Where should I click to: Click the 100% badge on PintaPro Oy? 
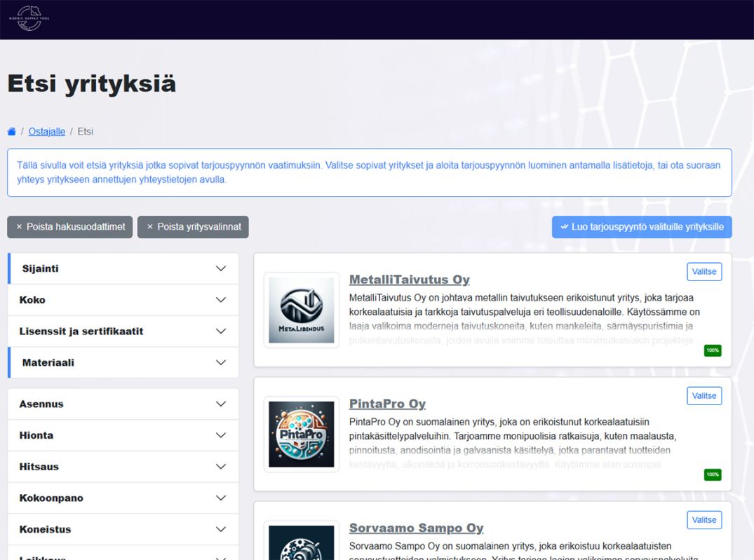pyautogui.click(x=713, y=474)
